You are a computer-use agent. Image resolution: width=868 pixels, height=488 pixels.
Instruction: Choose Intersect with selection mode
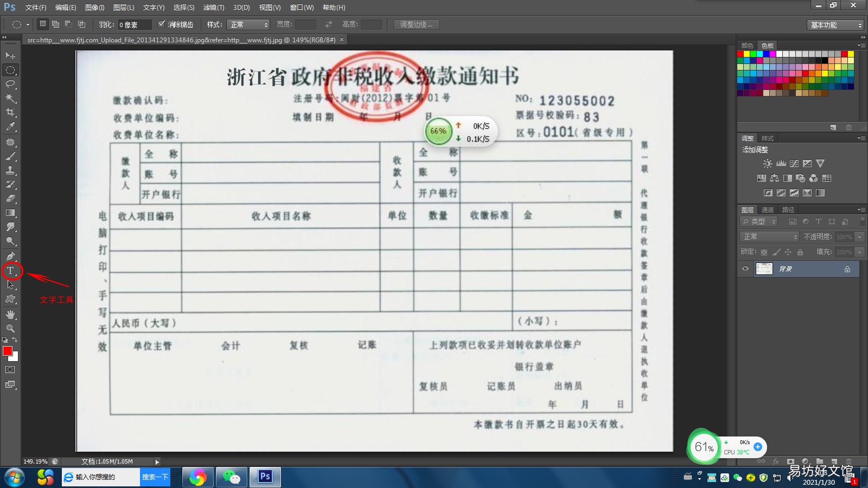click(82, 24)
